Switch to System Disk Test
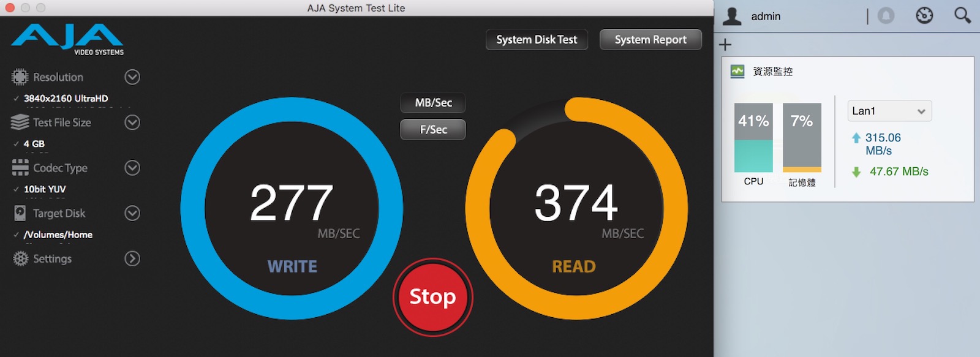 pos(537,40)
